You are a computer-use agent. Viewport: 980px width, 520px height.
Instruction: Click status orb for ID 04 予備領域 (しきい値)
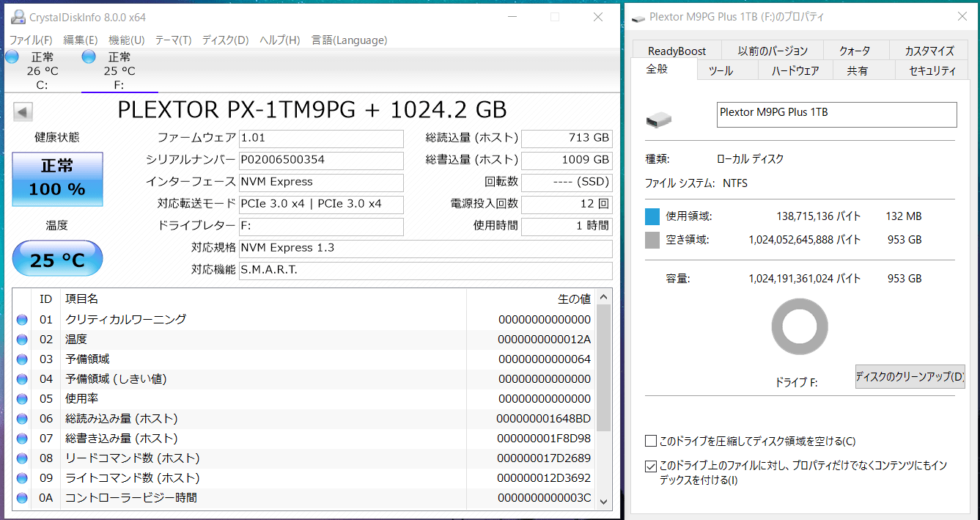22,379
